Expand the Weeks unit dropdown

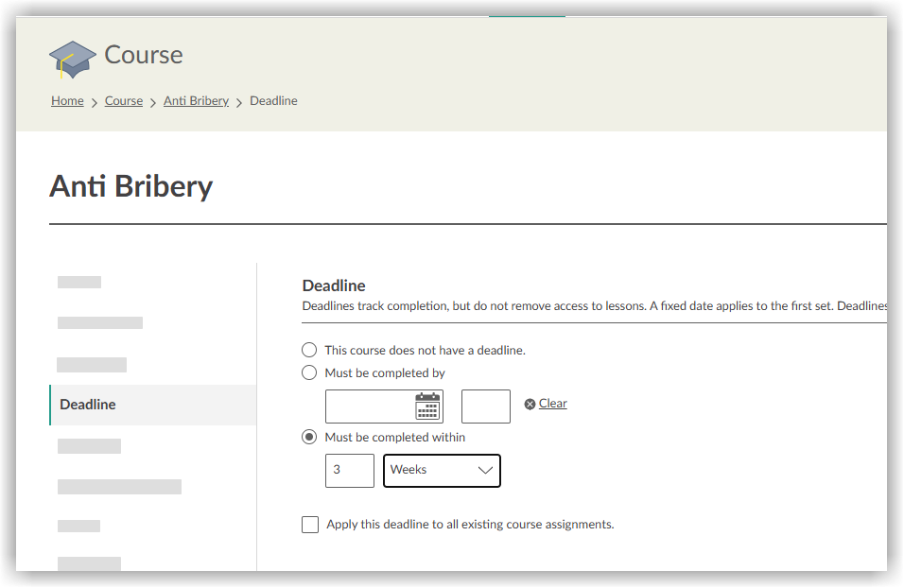[442, 471]
